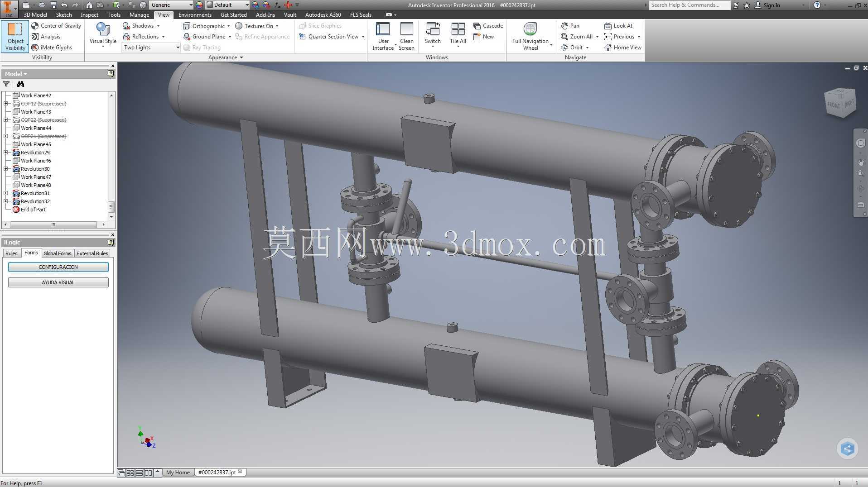Select End of Part marker in tree

click(x=29, y=210)
